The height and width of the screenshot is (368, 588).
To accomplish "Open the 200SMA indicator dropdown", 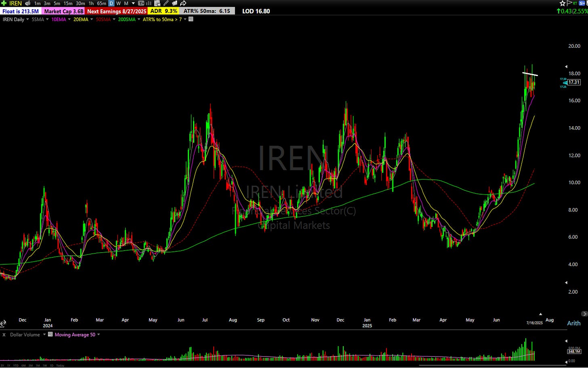I will (x=139, y=19).
